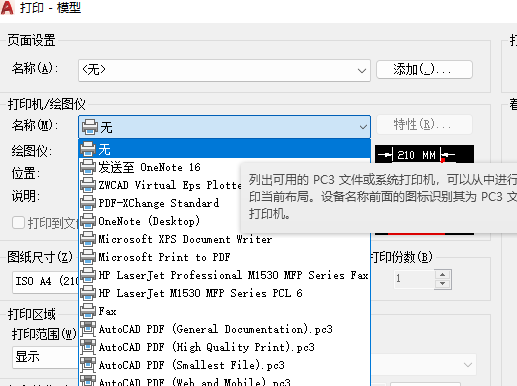Screen dimensions: 517x386
Task: Select AutoCAD PDF (General Documentation).pc3
Action: pos(224,329)
